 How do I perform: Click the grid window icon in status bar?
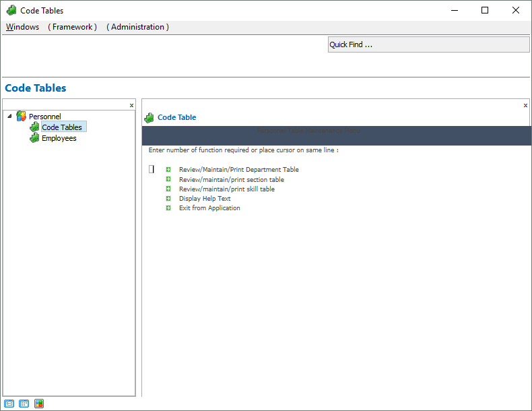coord(24,404)
